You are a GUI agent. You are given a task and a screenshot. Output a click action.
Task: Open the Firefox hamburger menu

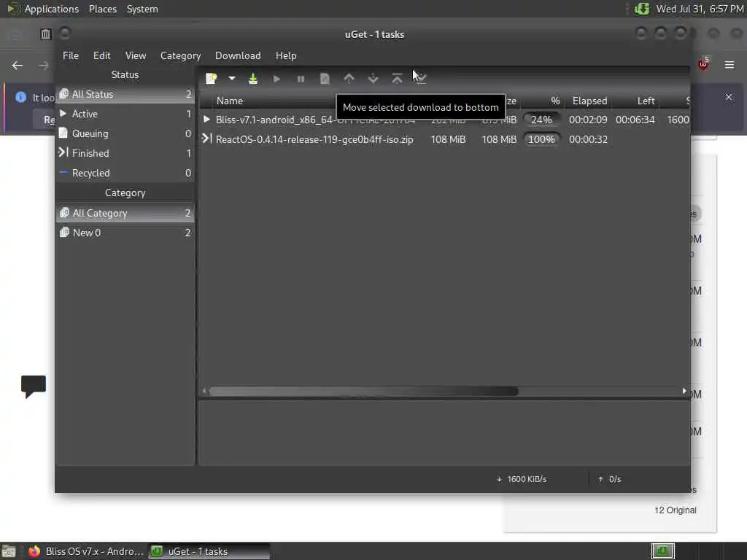click(729, 65)
